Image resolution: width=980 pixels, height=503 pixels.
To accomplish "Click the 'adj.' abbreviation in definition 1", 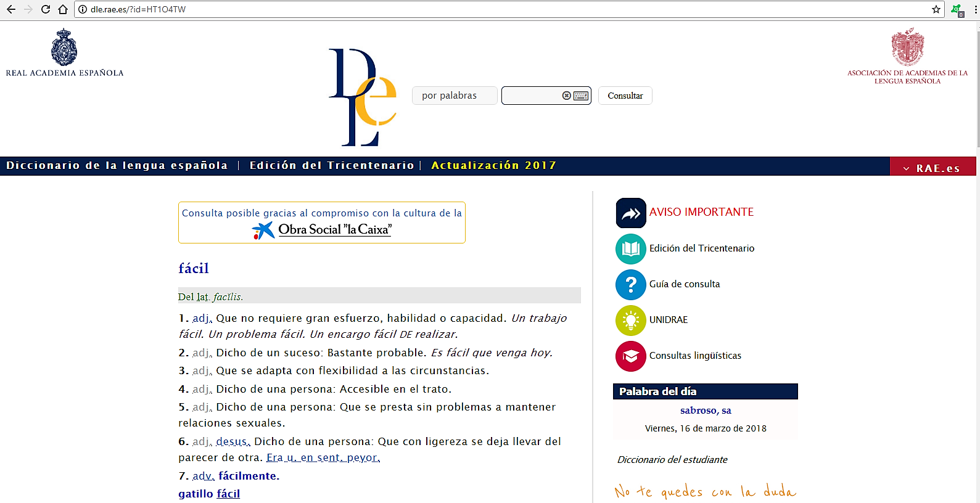I will pyautogui.click(x=202, y=318).
